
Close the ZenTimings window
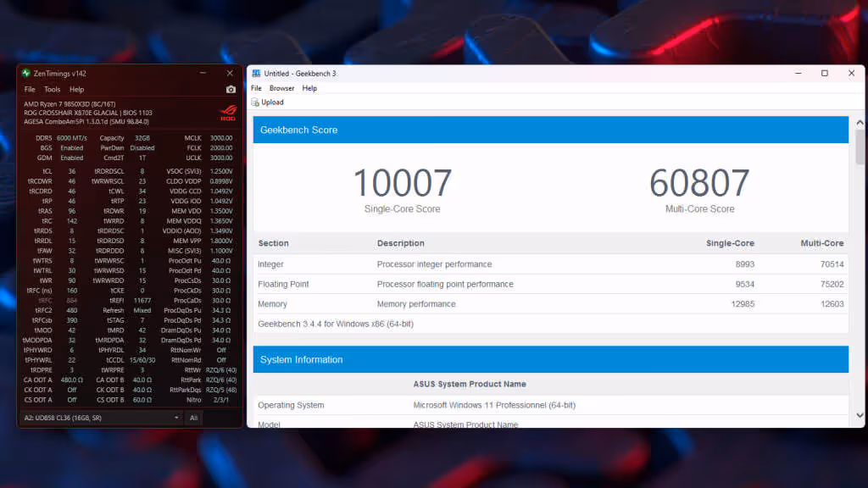[x=230, y=73]
